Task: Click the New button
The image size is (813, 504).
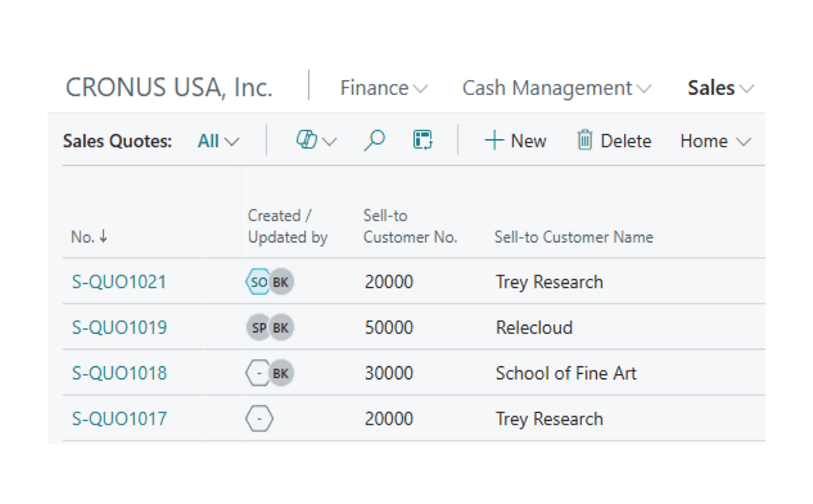Action: (515, 141)
